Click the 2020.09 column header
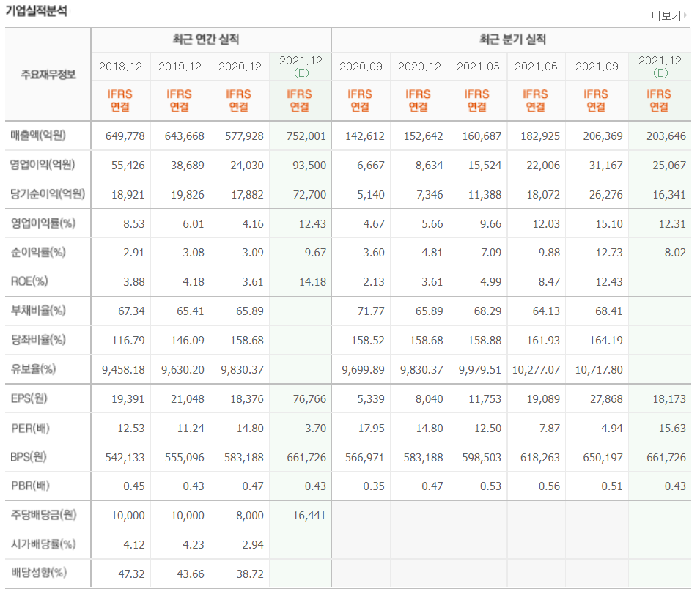 361,67
